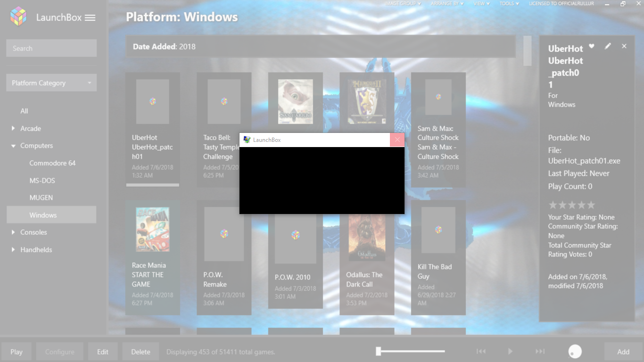Expand the Handhelds tree node
The image size is (644, 362).
coord(13,250)
